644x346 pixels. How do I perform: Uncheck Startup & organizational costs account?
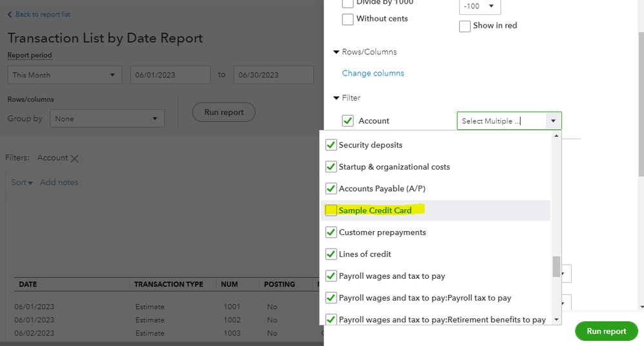pyautogui.click(x=331, y=167)
